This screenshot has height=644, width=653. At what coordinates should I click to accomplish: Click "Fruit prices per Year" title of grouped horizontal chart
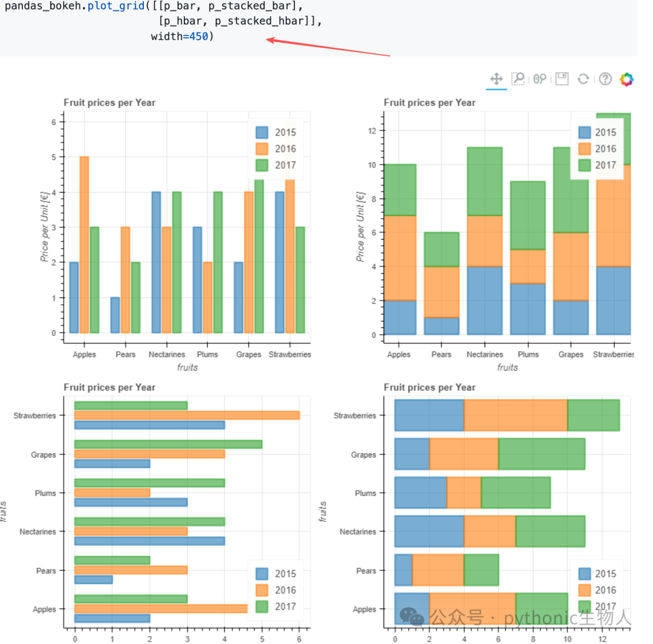(x=109, y=388)
